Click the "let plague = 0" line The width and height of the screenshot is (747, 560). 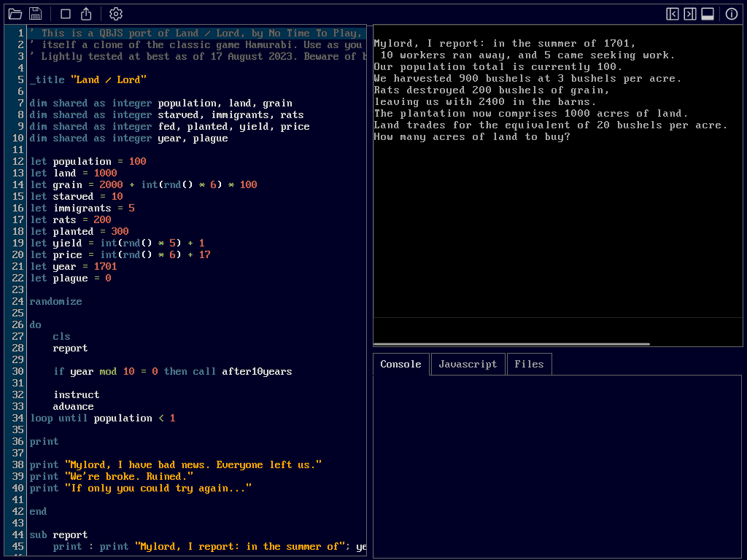pyautogui.click(x=71, y=278)
